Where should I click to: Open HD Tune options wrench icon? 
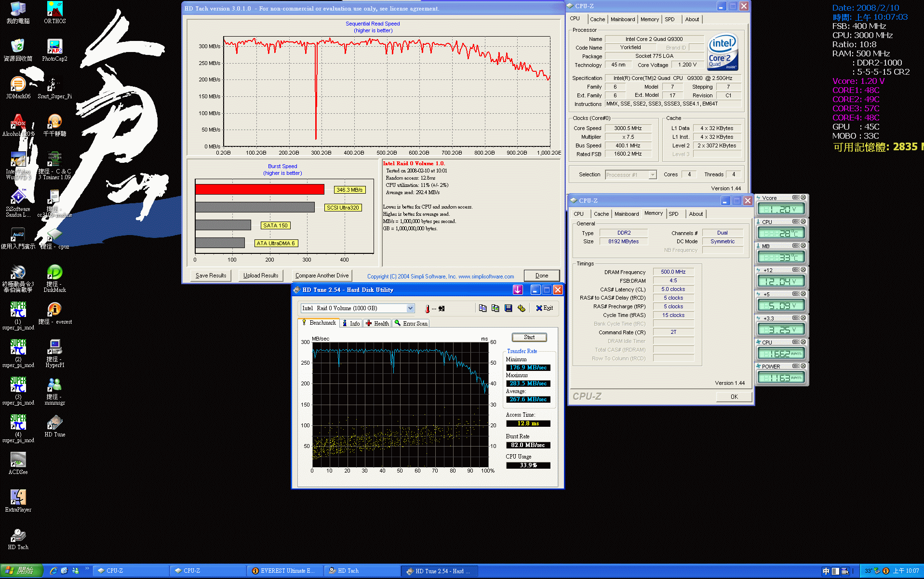click(521, 308)
